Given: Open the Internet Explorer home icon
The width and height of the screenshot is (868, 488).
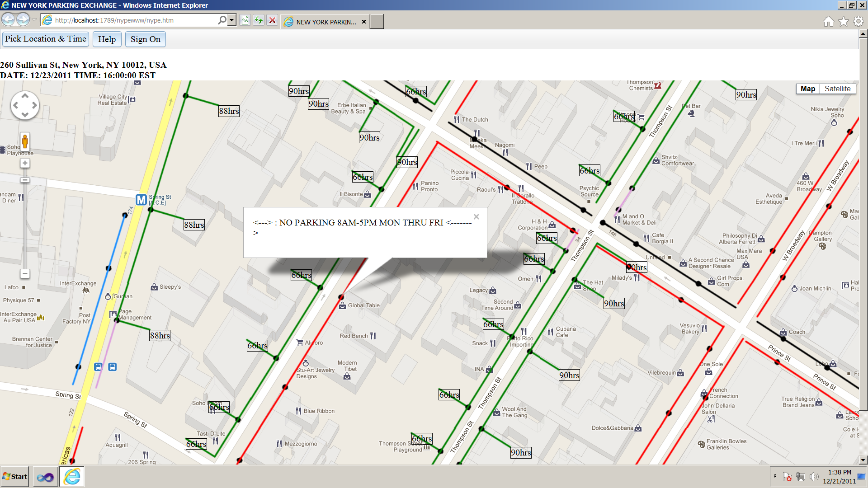Looking at the screenshot, I should [x=828, y=21].
